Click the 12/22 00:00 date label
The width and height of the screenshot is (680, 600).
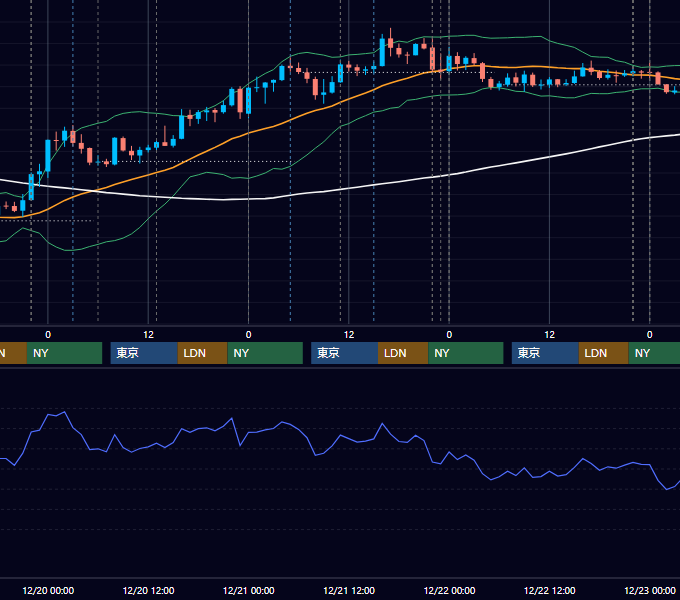click(449, 590)
